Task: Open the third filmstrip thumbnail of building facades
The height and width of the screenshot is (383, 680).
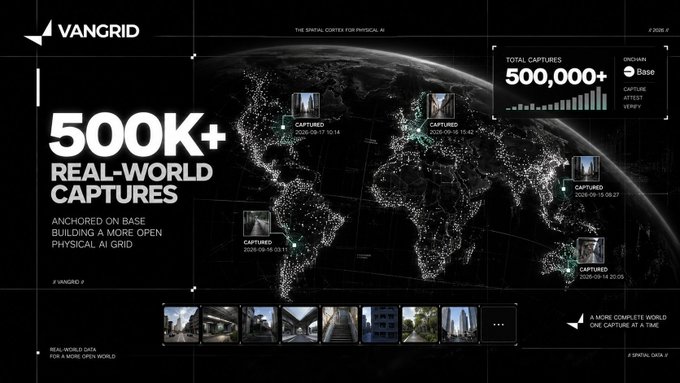Action: [x=260, y=324]
